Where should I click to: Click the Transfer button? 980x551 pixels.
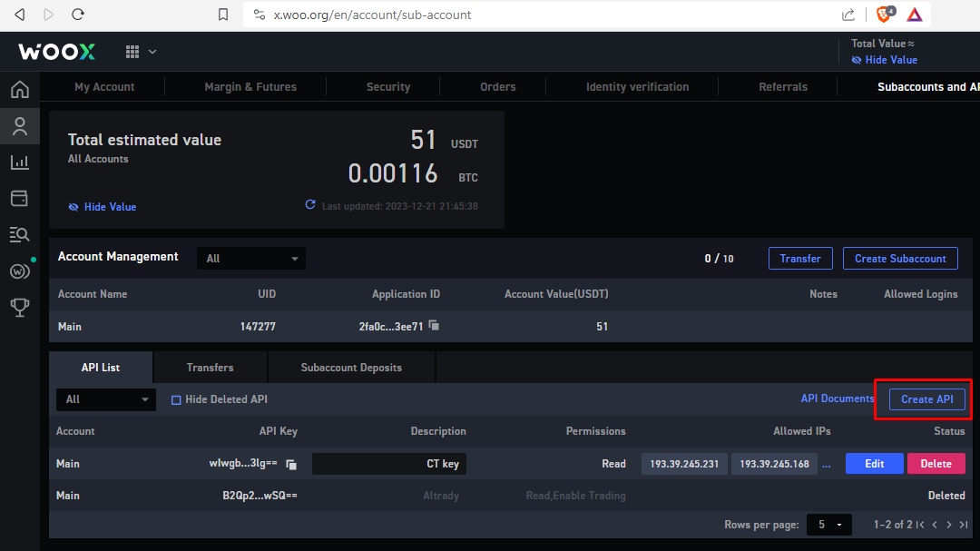pos(800,259)
